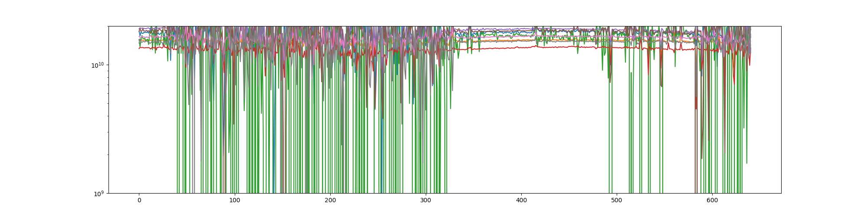Click the empty white area below the flat lines
This screenshot has height=217, width=868.
tap(521, 130)
